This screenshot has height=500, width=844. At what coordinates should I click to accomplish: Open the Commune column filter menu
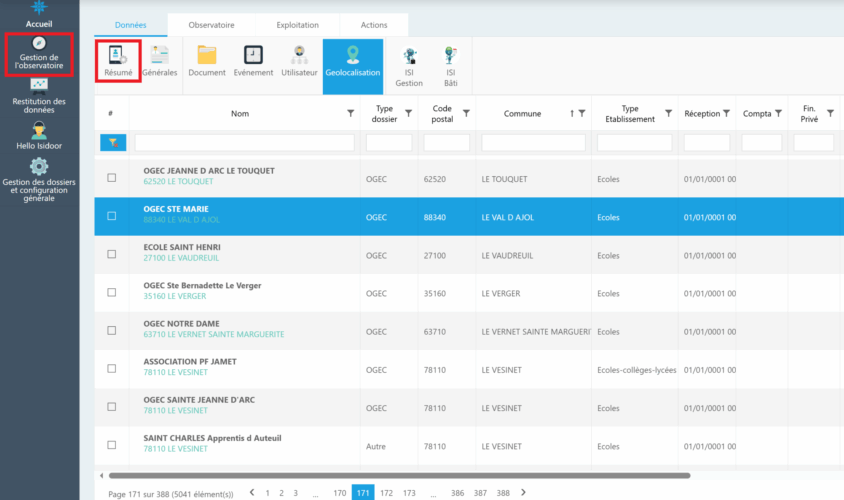[583, 114]
